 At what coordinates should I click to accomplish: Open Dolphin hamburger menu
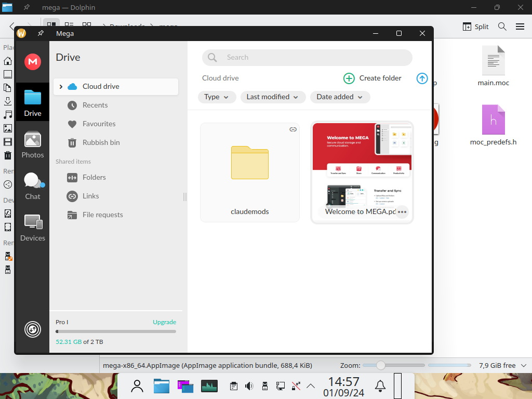pyautogui.click(x=520, y=26)
